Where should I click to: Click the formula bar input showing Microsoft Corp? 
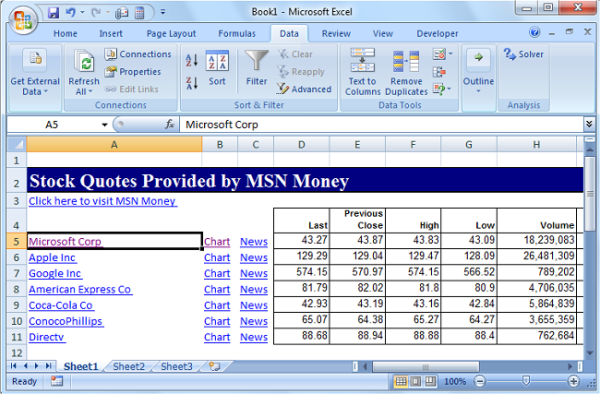[381, 125]
